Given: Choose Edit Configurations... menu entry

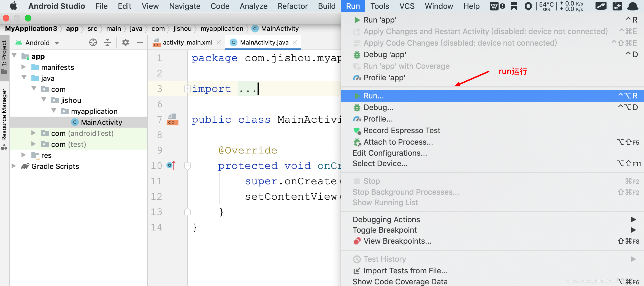Looking at the screenshot, I should (493, 153).
